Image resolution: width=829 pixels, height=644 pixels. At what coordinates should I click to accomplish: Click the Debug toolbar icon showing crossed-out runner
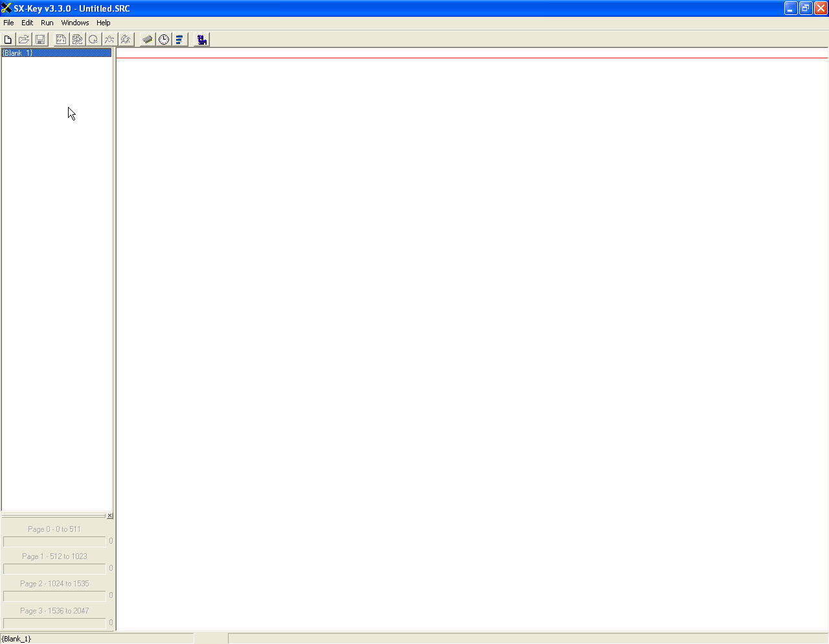[126, 40]
